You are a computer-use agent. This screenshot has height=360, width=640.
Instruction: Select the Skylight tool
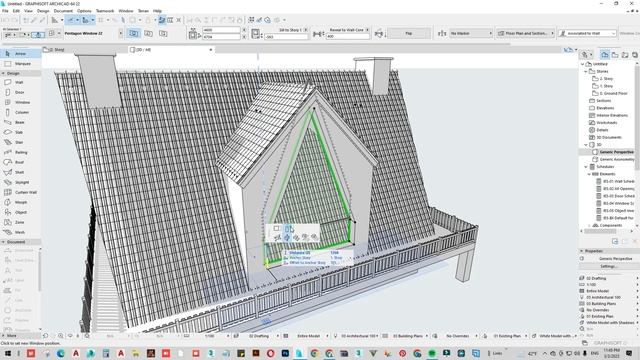(x=20, y=182)
